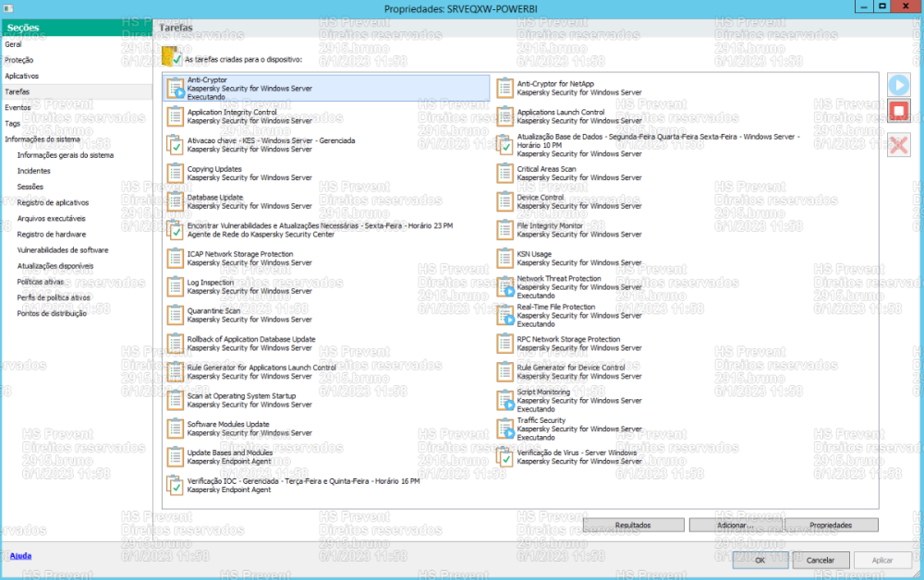Image resolution: width=924 pixels, height=580 pixels.
Task: Click the Copying Updates task icon
Action: pyautogui.click(x=175, y=173)
